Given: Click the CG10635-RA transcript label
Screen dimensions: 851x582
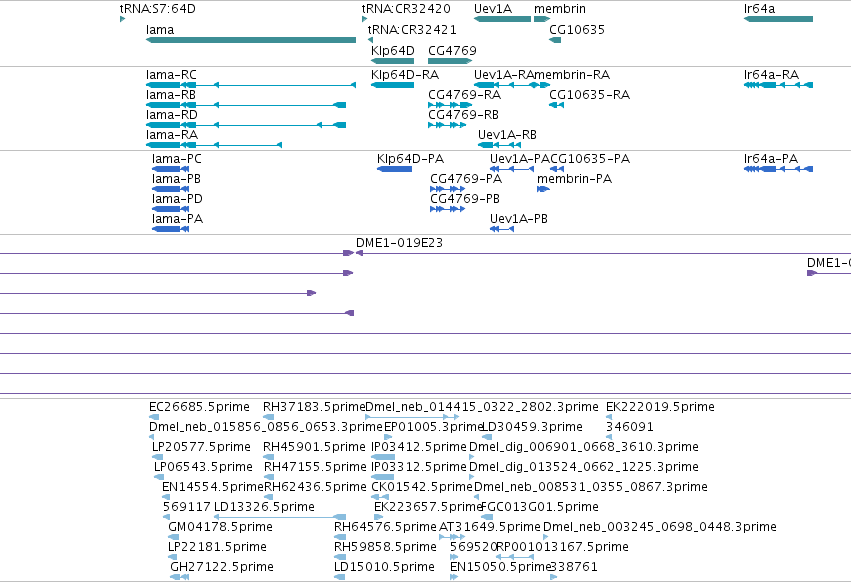Looking at the screenshot, I should point(589,94).
